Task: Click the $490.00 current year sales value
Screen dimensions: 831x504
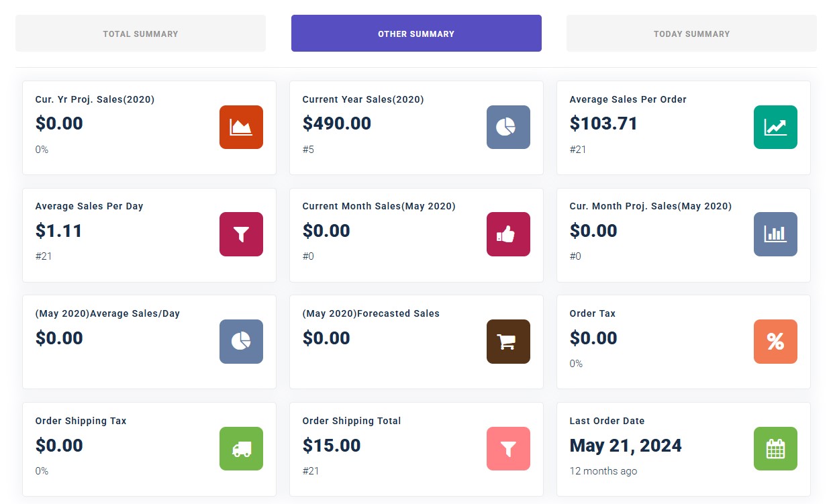Action: coord(337,123)
